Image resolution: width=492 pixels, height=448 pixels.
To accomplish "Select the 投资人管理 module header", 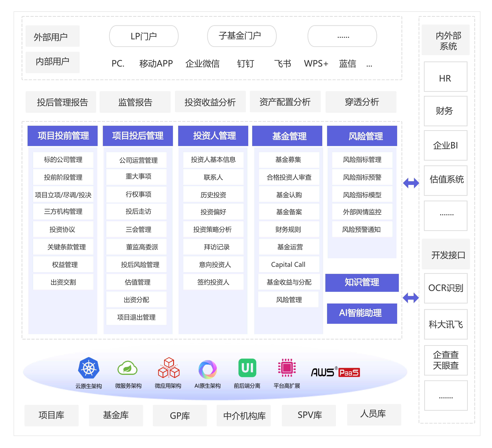I will [213, 136].
